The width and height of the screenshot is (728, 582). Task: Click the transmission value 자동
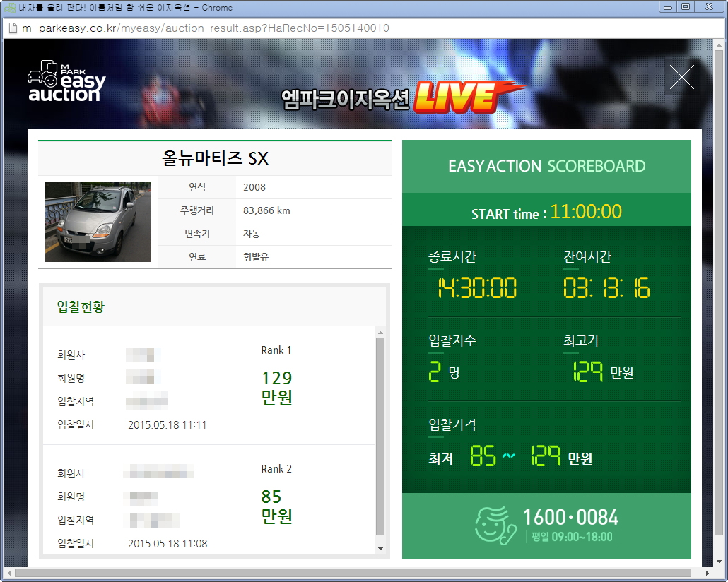(252, 234)
